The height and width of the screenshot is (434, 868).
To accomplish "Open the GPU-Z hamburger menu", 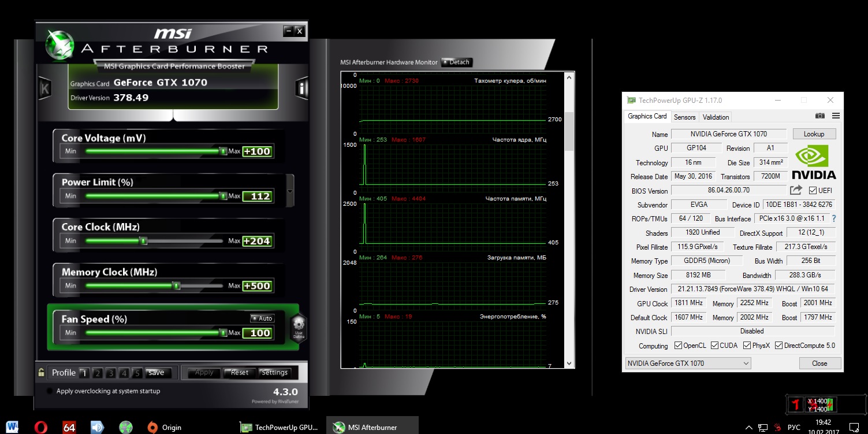I will pyautogui.click(x=836, y=116).
